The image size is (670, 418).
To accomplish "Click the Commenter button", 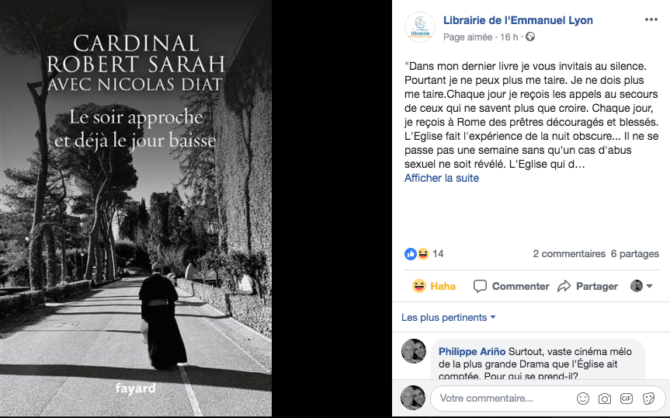I will [x=511, y=286].
